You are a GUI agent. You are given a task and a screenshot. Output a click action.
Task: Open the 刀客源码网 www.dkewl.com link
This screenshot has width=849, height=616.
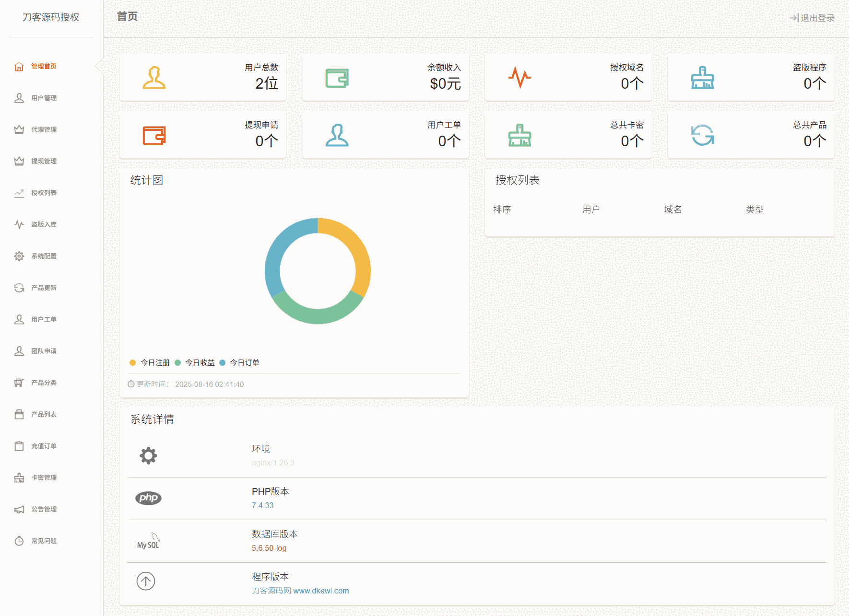click(x=300, y=591)
